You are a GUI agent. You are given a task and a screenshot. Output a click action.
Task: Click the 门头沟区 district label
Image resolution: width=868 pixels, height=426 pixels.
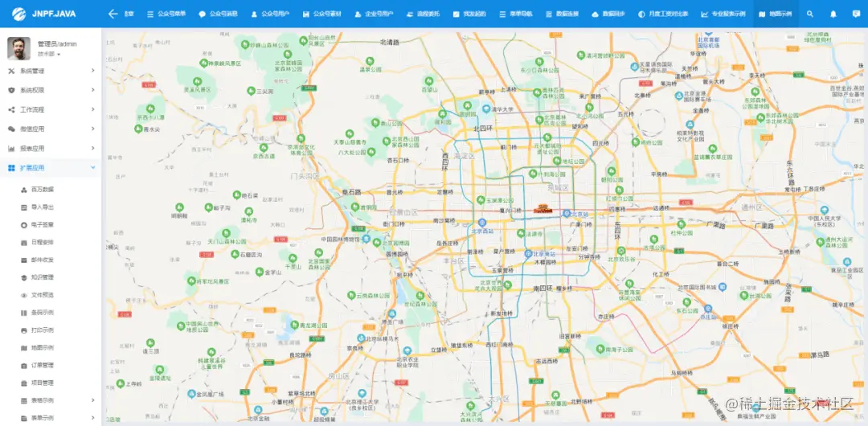point(305,175)
